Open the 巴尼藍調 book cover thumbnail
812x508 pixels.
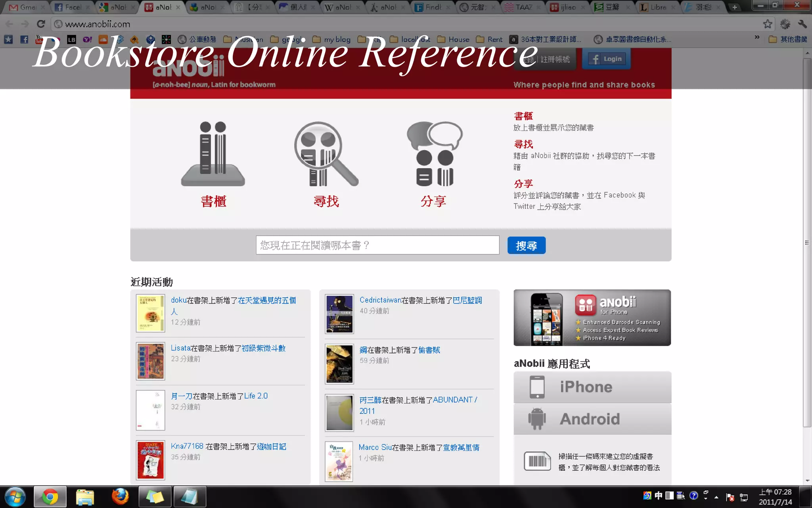point(339,314)
